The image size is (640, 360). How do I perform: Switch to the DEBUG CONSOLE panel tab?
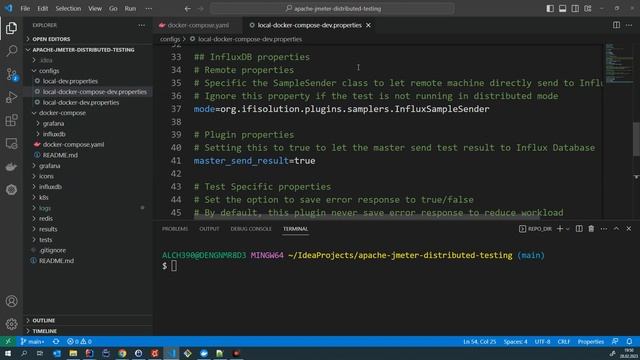pyautogui.click(x=251, y=229)
